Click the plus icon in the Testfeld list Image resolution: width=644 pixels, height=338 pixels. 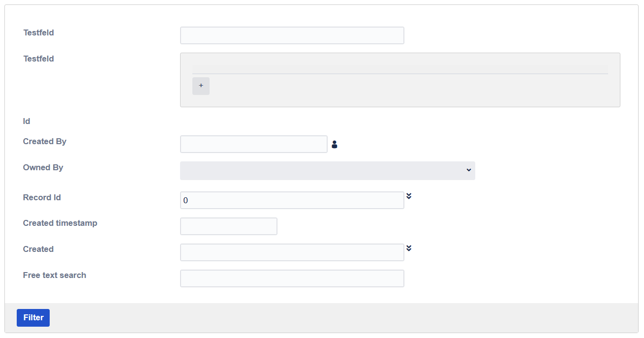(x=201, y=86)
